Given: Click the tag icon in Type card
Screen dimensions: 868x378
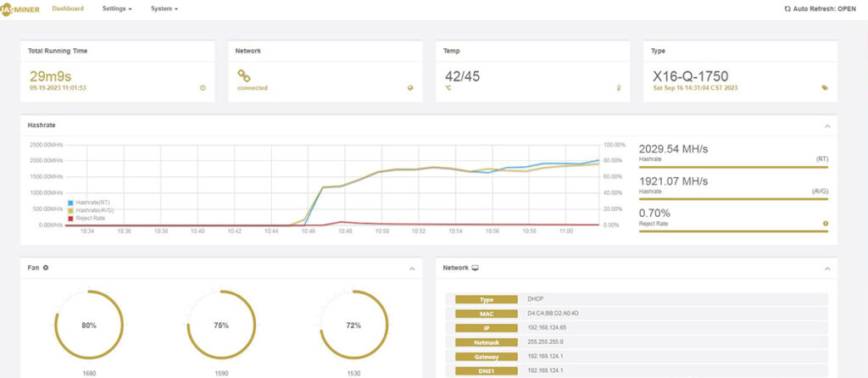Looking at the screenshot, I should tap(825, 87).
